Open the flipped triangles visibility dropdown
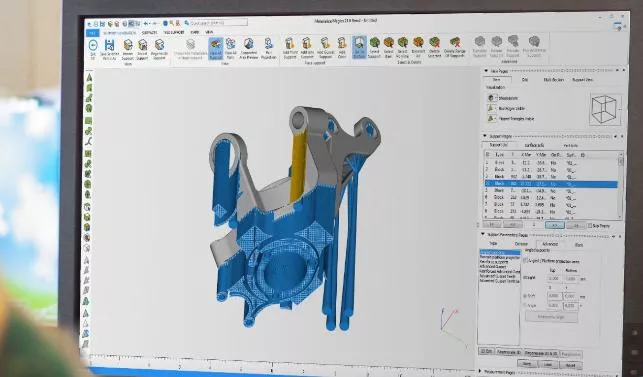The width and height of the screenshot is (643, 377). [x=491, y=119]
